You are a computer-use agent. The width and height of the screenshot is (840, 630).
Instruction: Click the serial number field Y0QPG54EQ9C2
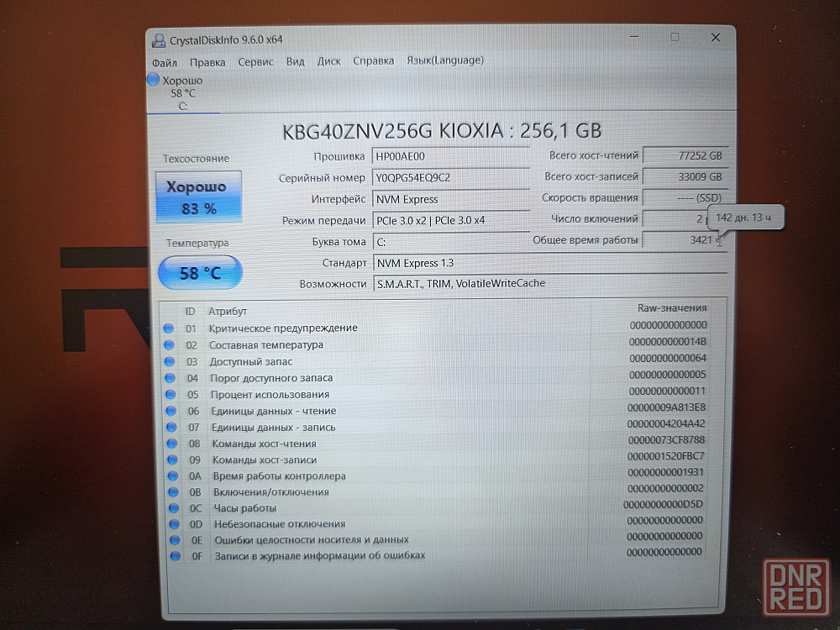(450, 178)
